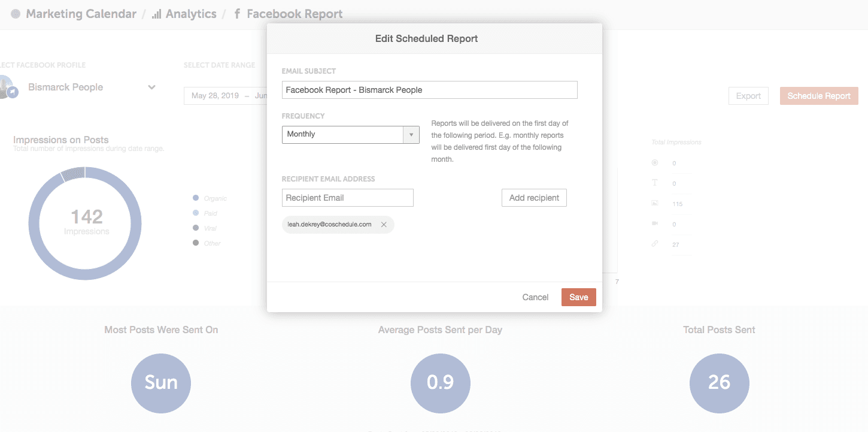
Task: Click the Total Impressions label
Action: point(676,142)
